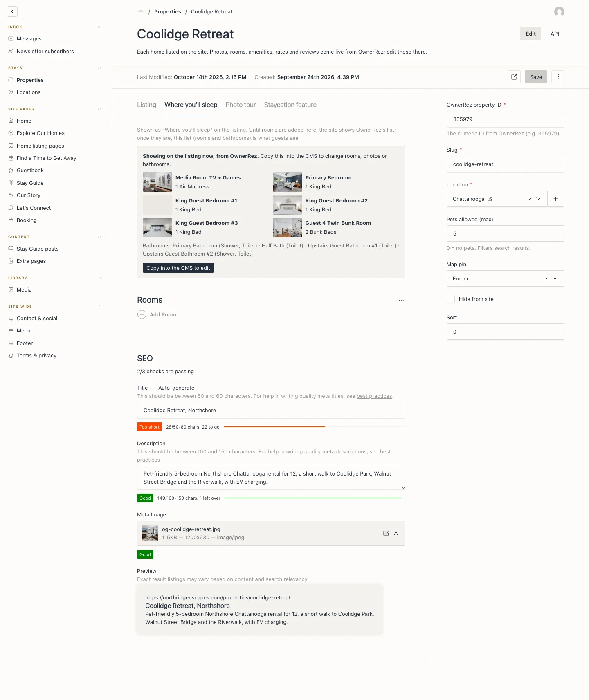The width and height of the screenshot is (589, 700).
Task: Click the title length progress bar
Action: click(x=315, y=427)
